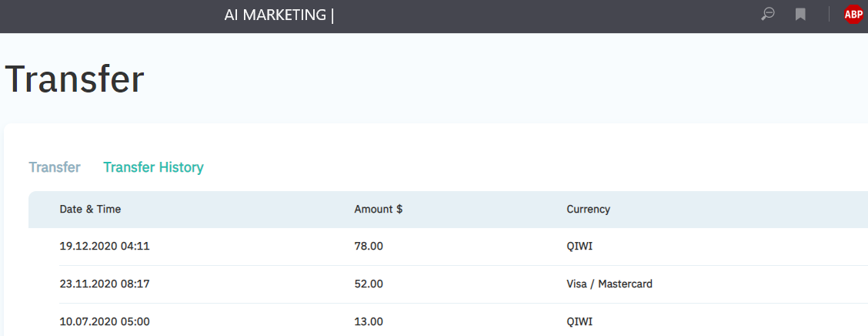Viewport: 868px width, 336px height.
Task: Select the 10.07.2020 05:00 date cell
Action: tap(104, 321)
